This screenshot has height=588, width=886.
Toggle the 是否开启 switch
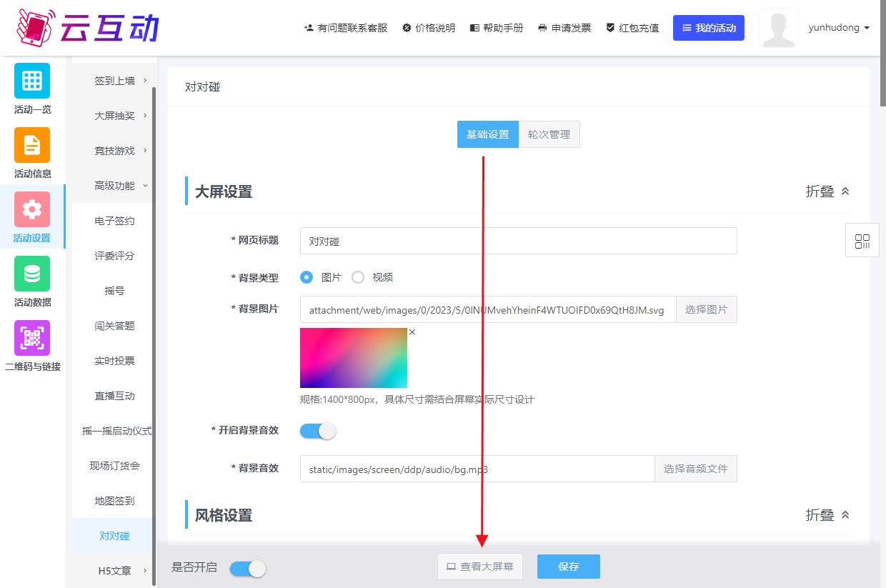tap(248, 568)
